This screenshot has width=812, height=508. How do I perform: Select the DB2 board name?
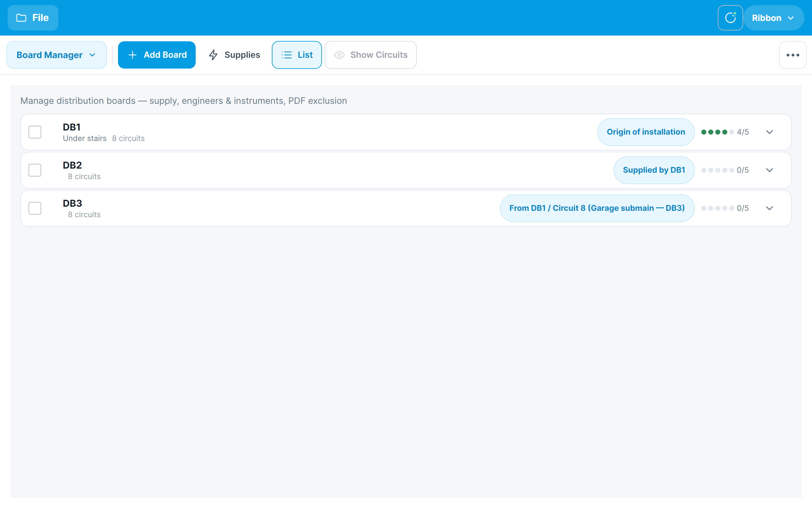(72, 165)
